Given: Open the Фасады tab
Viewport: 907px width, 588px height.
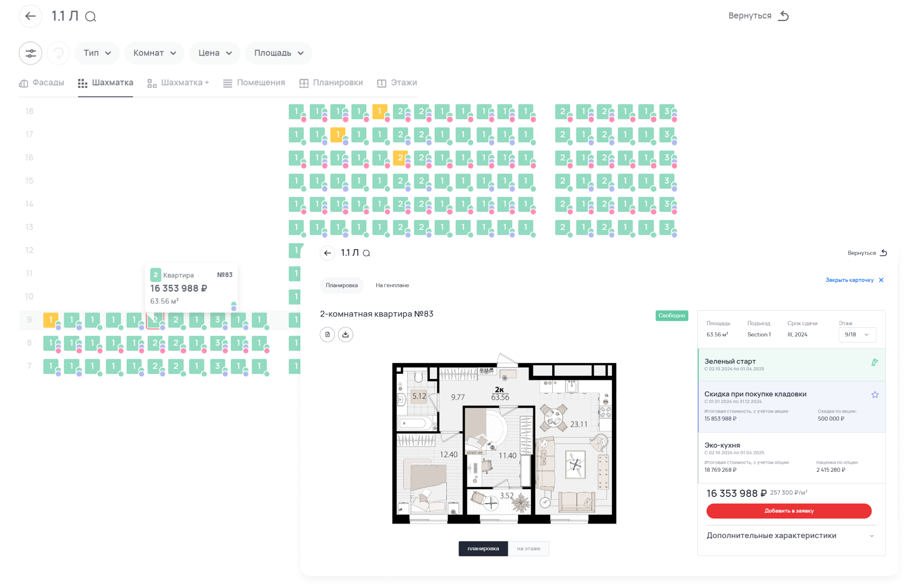Looking at the screenshot, I should click(42, 83).
